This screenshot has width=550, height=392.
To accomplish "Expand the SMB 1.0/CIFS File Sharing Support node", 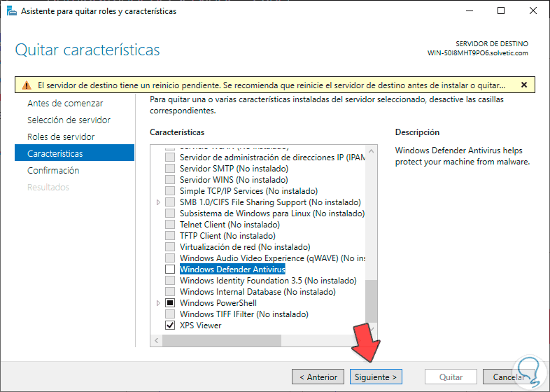I will (158, 202).
